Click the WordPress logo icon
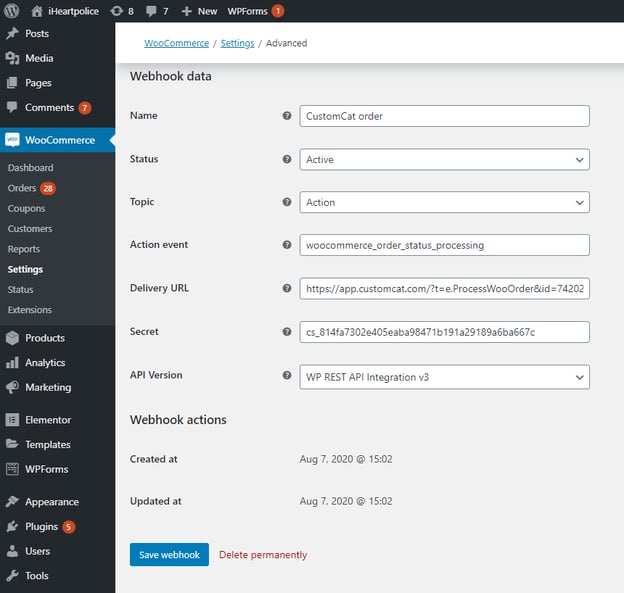This screenshot has height=593, width=624. [x=12, y=11]
